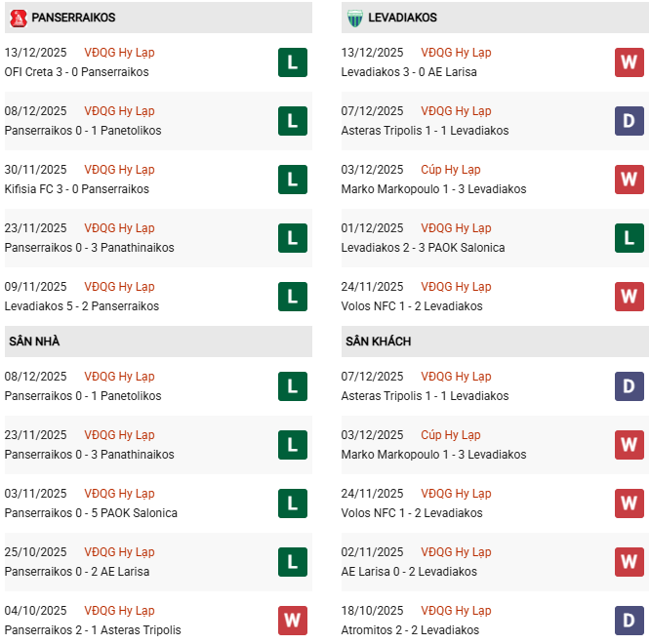The width and height of the screenshot is (650, 644).
Task: Open AE Larisa 0 - 2 Levadiakos match
Action: (x=409, y=572)
